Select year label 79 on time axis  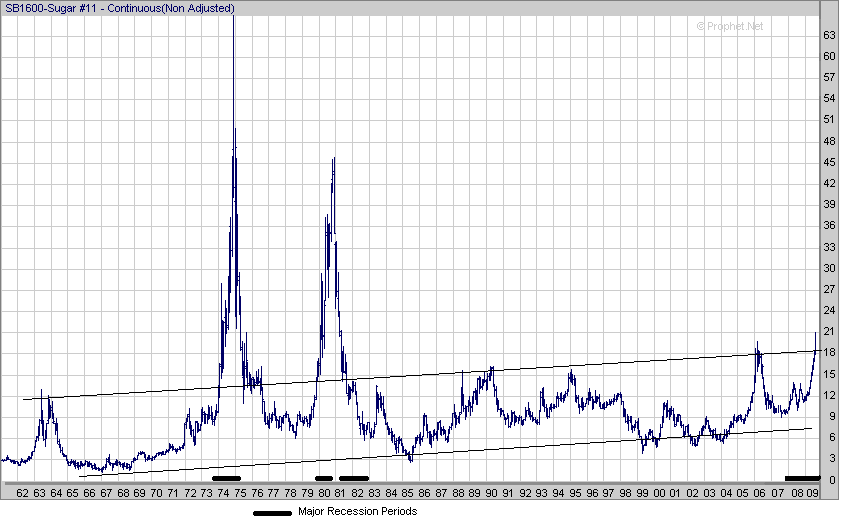coord(307,493)
